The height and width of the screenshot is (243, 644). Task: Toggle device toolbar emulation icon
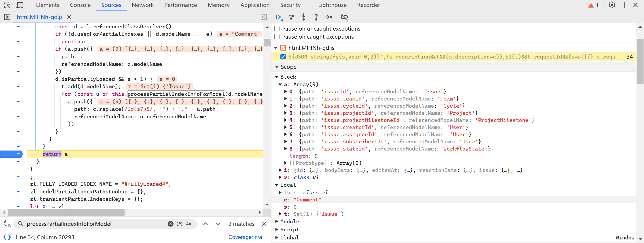pos(19,5)
